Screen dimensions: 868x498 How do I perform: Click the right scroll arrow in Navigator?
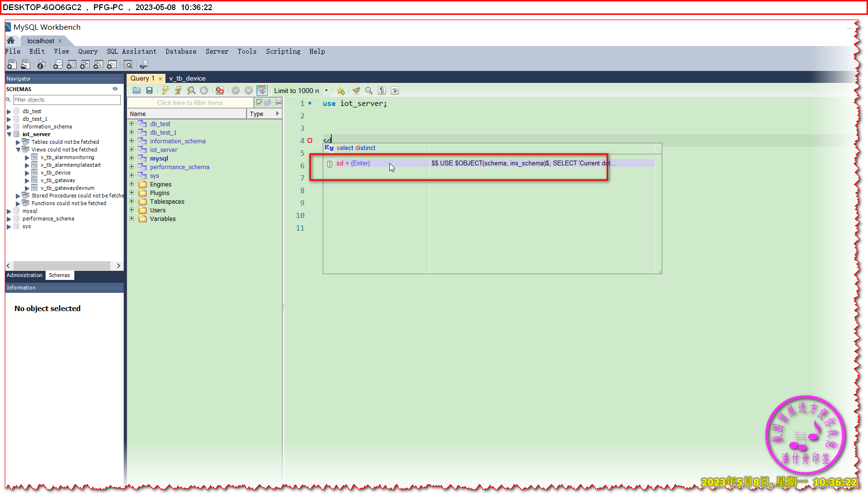pos(118,266)
